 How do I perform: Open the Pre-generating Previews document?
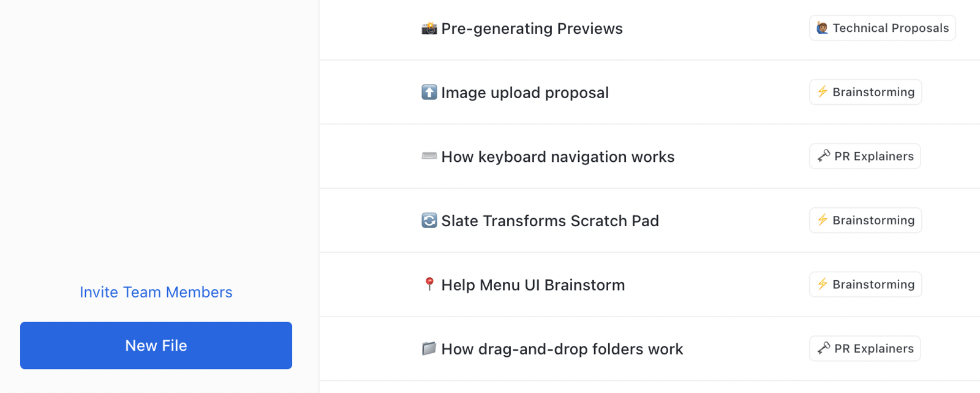pos(532,29)
